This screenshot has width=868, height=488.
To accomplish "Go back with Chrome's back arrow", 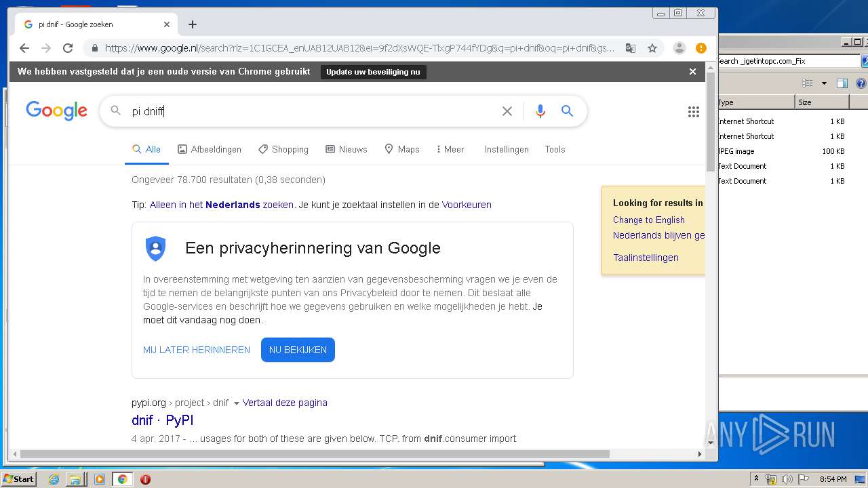I will [24, 48].
